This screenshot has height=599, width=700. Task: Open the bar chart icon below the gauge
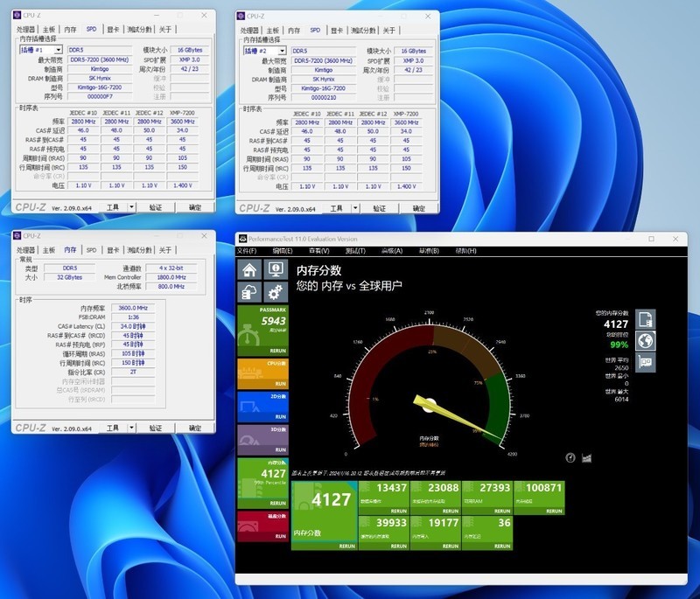tap(586, 458)
